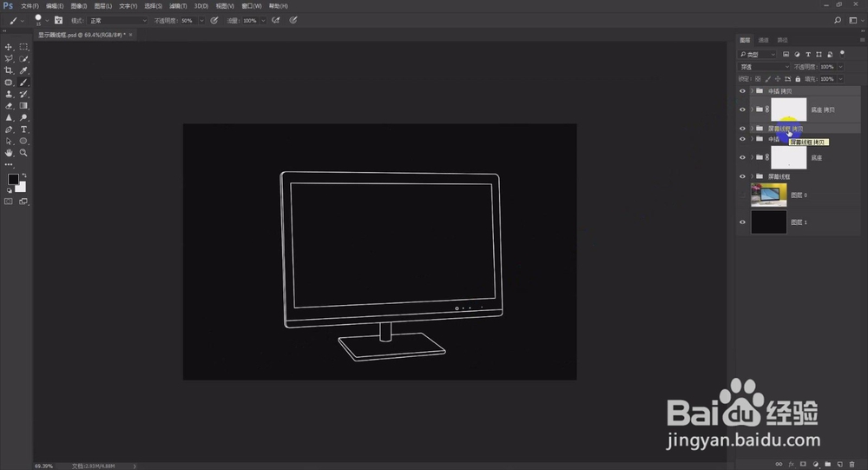Show the hidden 图层 0 layer
Screen dimensions: 868x470
pyautogui.click(x=742, y=195)
